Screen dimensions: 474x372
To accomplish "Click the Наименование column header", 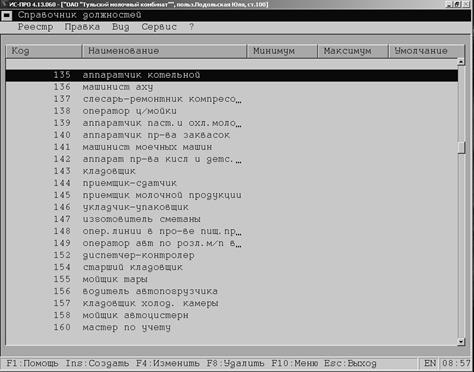I will (164, 51).
